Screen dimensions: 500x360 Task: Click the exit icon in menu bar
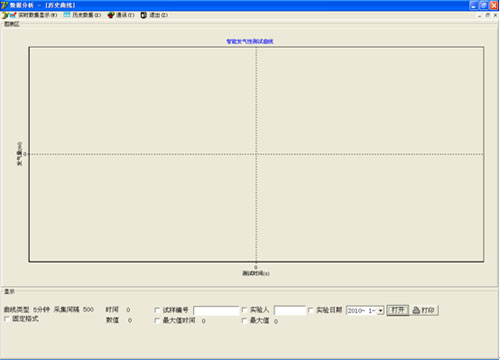click(x=144, y=15)
